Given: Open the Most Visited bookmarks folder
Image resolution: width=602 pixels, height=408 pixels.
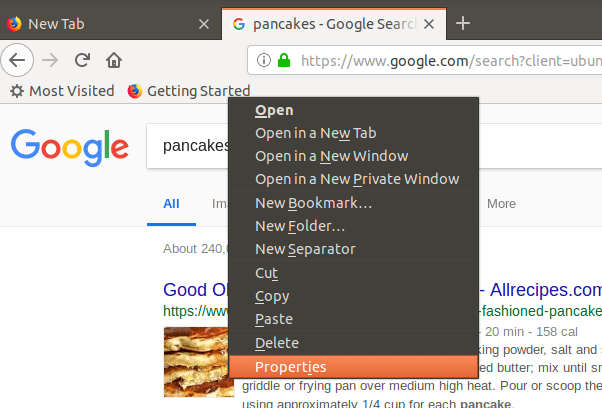Looking at the screenshot, I should [62, 91].
